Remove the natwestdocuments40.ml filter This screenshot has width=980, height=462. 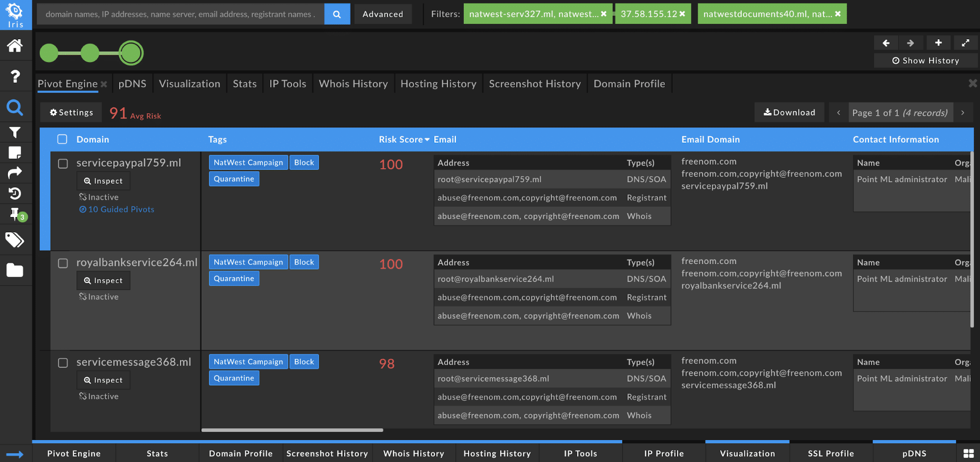(838, 14)
